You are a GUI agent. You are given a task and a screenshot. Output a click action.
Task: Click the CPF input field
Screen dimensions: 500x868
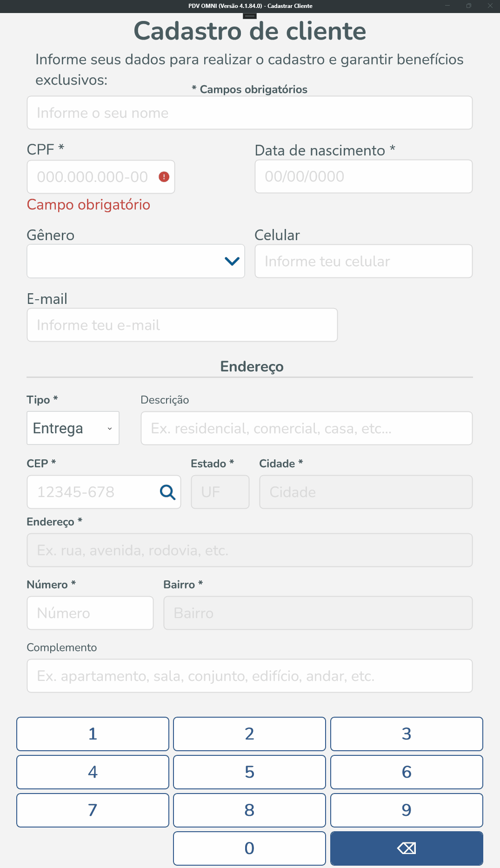click(x=93, y=177)
